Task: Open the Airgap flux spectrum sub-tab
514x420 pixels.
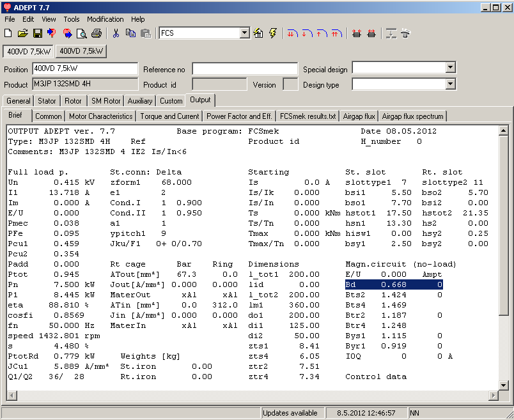Action: (x=412, y=116)
